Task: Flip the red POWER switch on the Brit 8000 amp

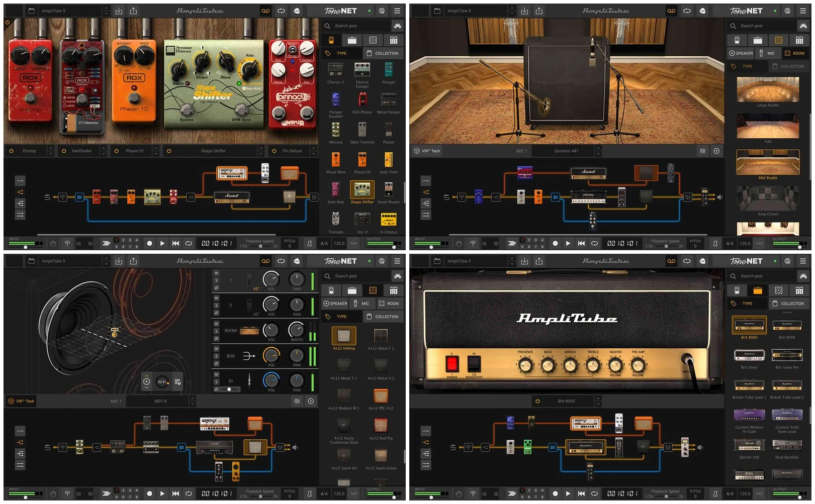Action: tap(452, 363)
